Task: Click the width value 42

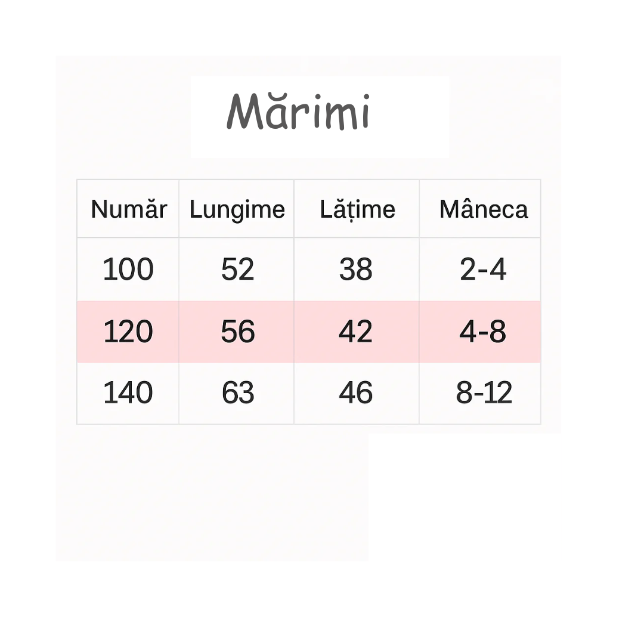Action: [355, 332]
